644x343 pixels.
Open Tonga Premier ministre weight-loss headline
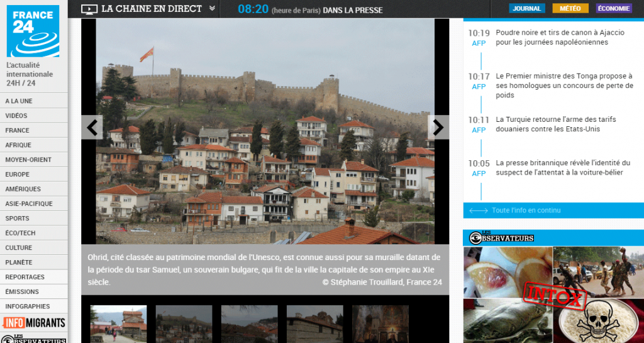pyautogui.click(x=564, y=85)
